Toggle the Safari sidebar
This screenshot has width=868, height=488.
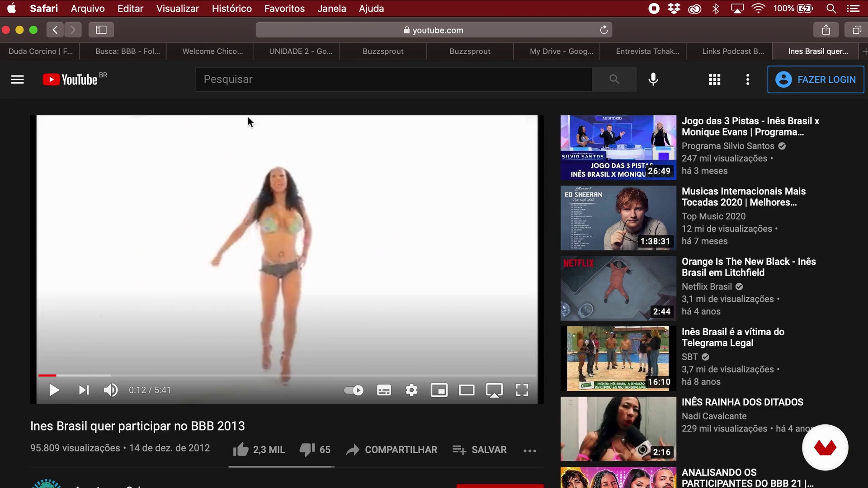[x=101, y=30]
